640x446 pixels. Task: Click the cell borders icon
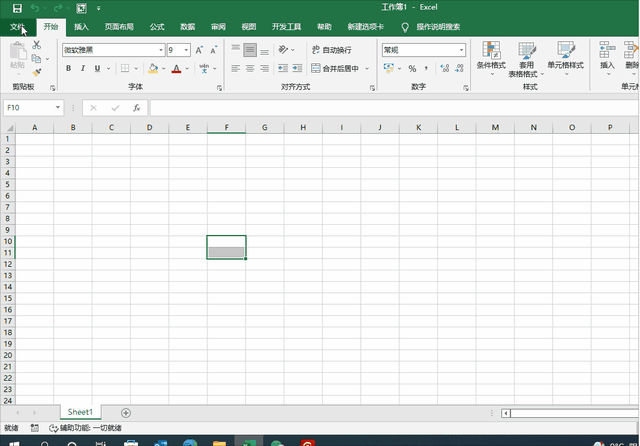click(x=125, y=68)
